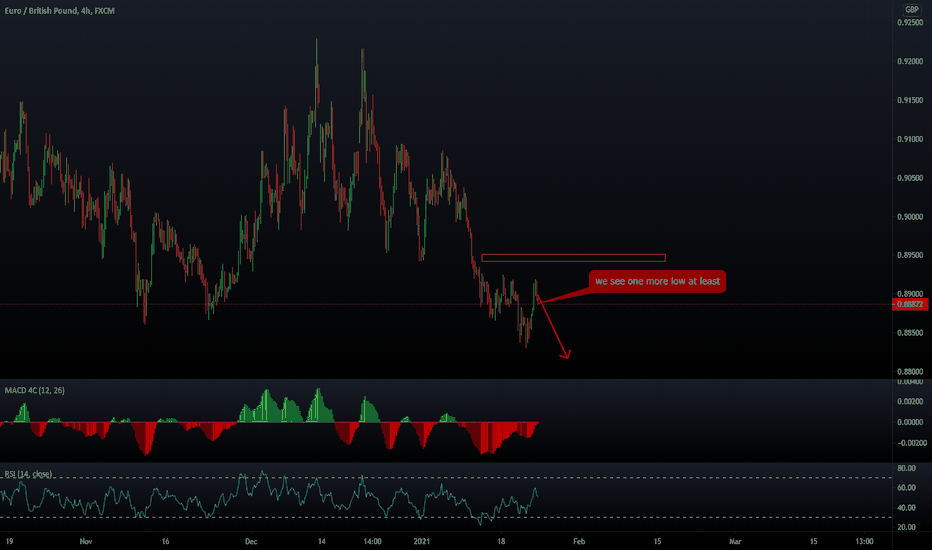
Task: Click the Mar date on the time axis
Action: click(x=735, y=541)
